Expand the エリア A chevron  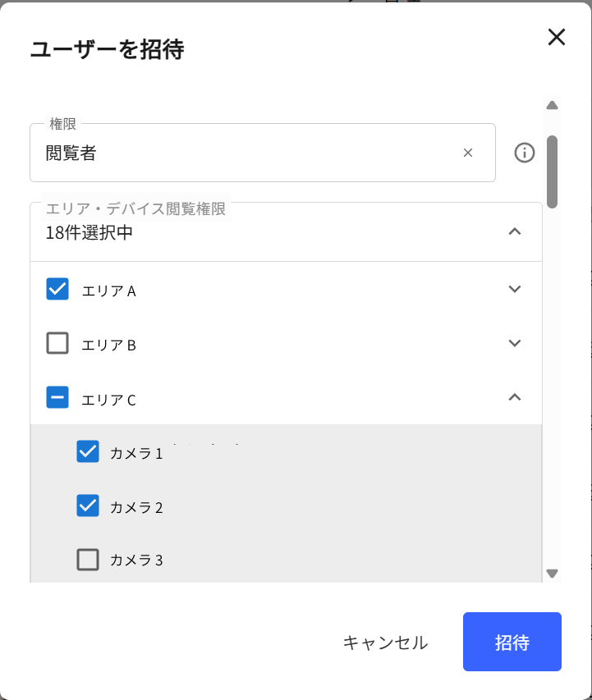coord(515,289)
